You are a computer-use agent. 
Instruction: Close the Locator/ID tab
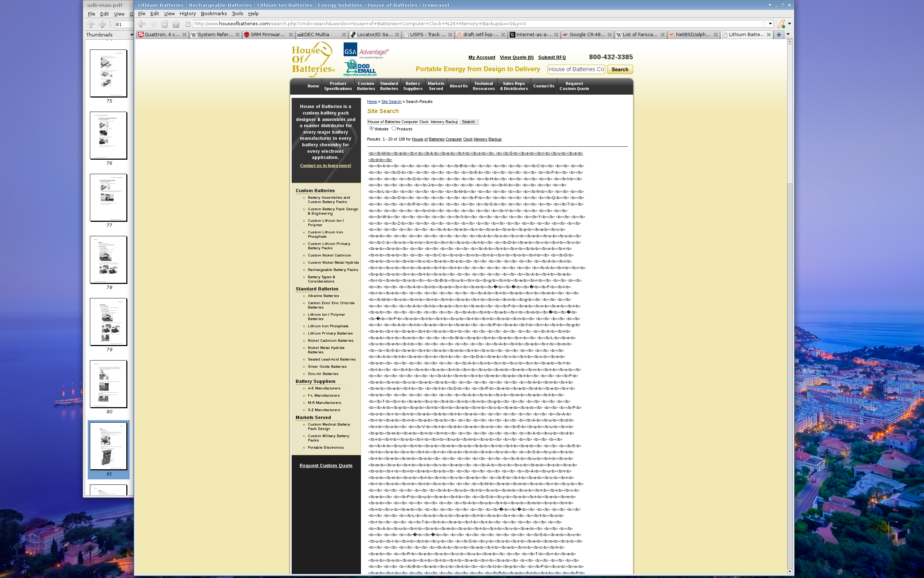[397, 34]
